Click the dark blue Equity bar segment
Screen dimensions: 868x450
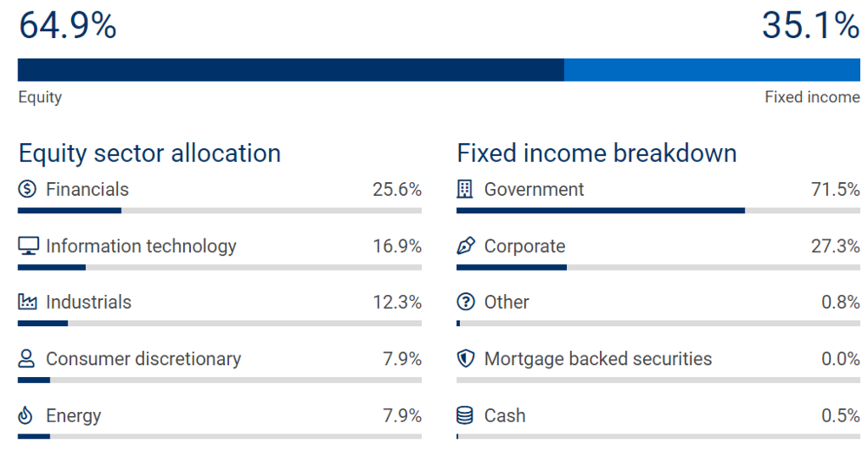pyautogui.click(x=291, y=70)
